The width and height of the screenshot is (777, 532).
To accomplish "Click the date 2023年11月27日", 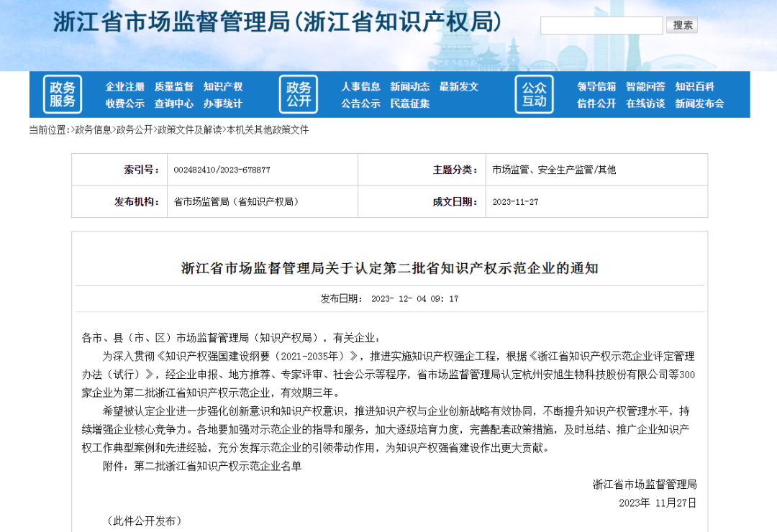I will point(658,503).
